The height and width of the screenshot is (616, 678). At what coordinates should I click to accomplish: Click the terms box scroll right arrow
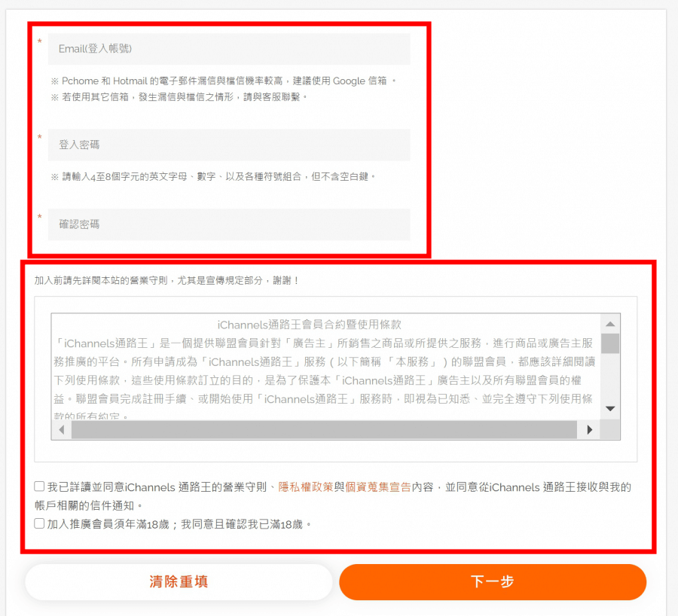point(589,430)
